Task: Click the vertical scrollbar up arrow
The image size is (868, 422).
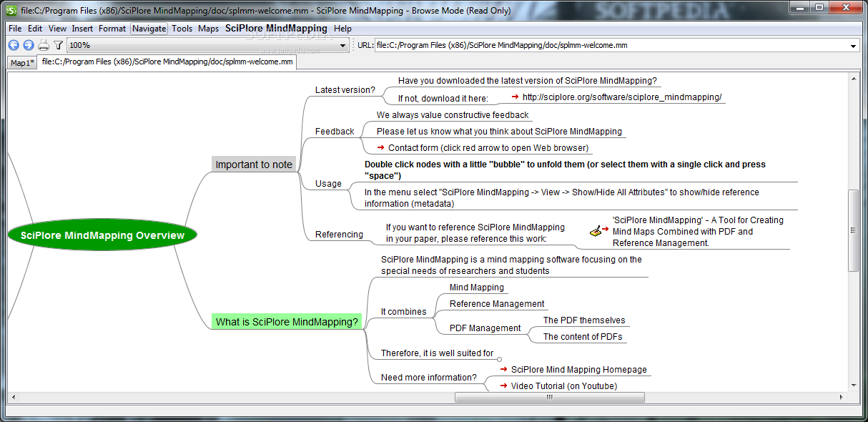Action: (853, 79)
